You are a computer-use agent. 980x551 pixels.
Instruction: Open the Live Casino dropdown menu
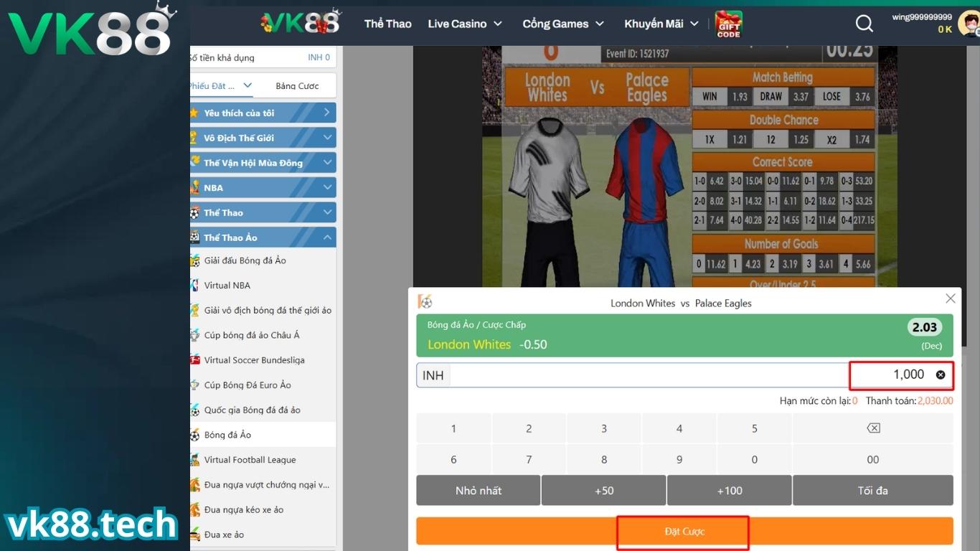[x=465, y=24]
